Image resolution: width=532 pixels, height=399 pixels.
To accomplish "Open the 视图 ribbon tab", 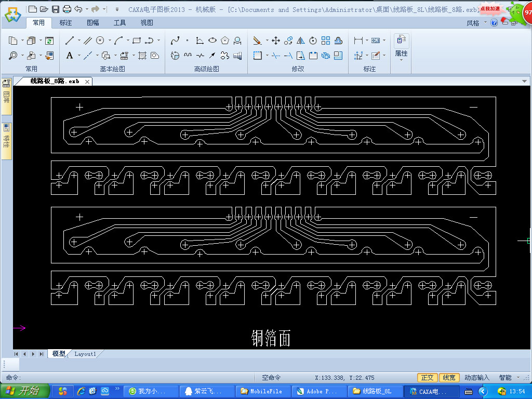I will tap(147, 23).
